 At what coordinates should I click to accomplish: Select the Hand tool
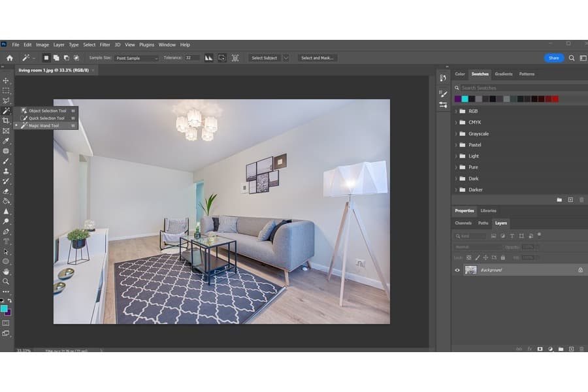[x=6, y=272]
